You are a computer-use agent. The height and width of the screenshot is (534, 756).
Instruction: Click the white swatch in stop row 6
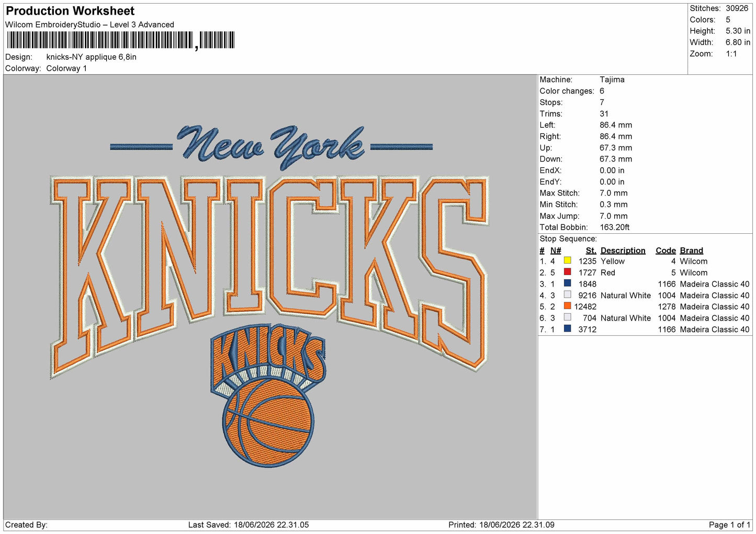[567, 317]
